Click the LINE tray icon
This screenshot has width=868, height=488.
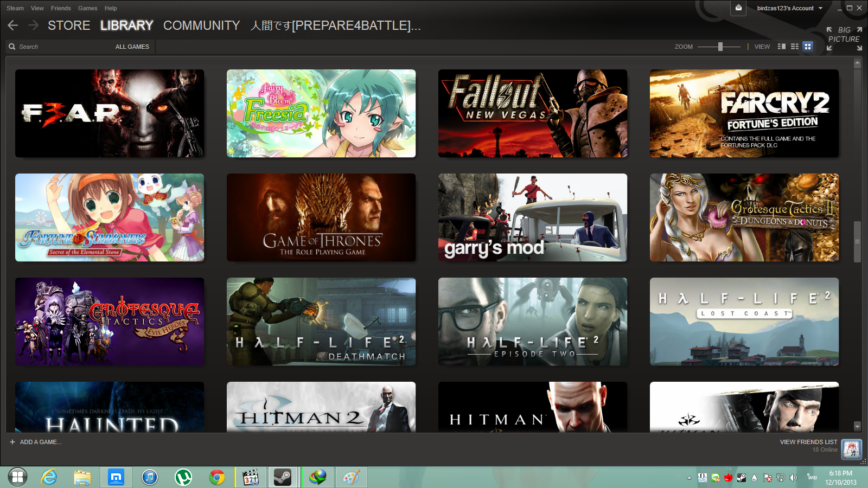click(x=716, y=478)
